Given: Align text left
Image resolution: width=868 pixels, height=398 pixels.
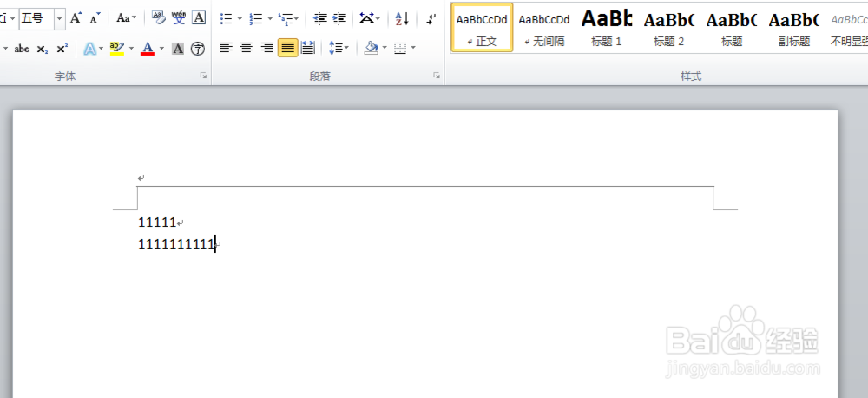Looking at the screenshot, I should pyautogui.click(x=226, y=48).
